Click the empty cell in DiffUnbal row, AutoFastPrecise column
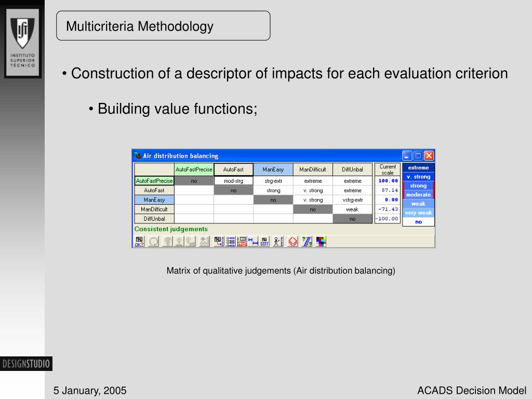The height and width of the screenshot is (399, 532). [194, 219]
